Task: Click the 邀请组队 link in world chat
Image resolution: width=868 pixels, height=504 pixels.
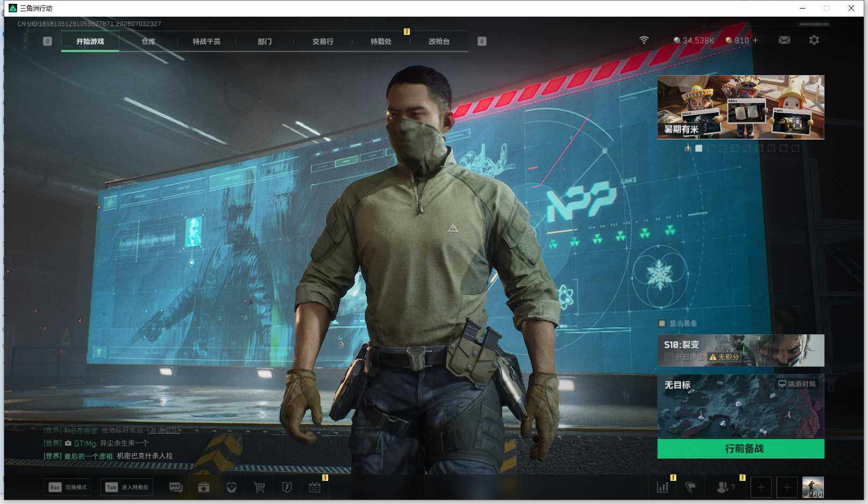Action: pos(164,430)
